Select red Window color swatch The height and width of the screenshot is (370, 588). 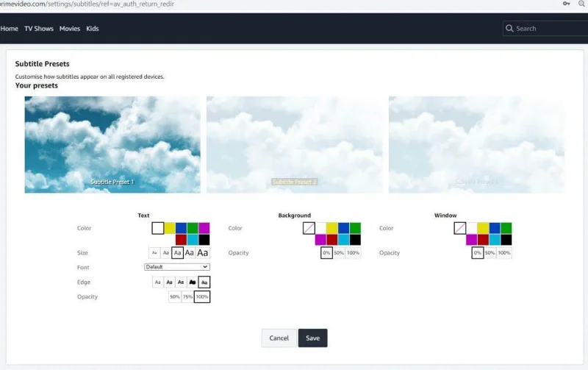(484, 239)
